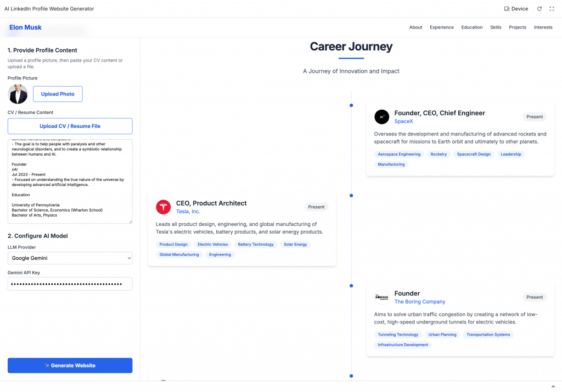
Task: Click Present badge on Boring Company card
Action: point(535,297)
